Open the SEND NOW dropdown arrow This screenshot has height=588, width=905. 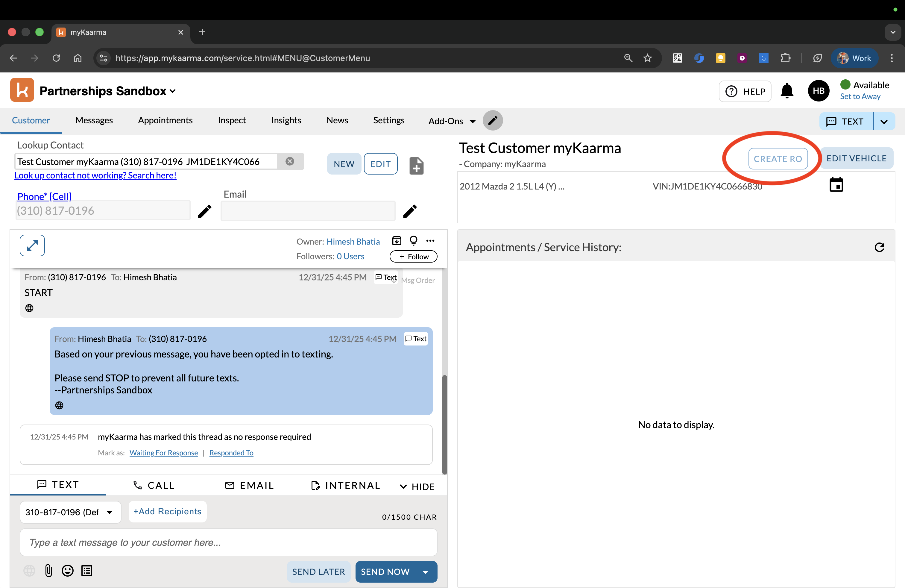tap(426, 572)
